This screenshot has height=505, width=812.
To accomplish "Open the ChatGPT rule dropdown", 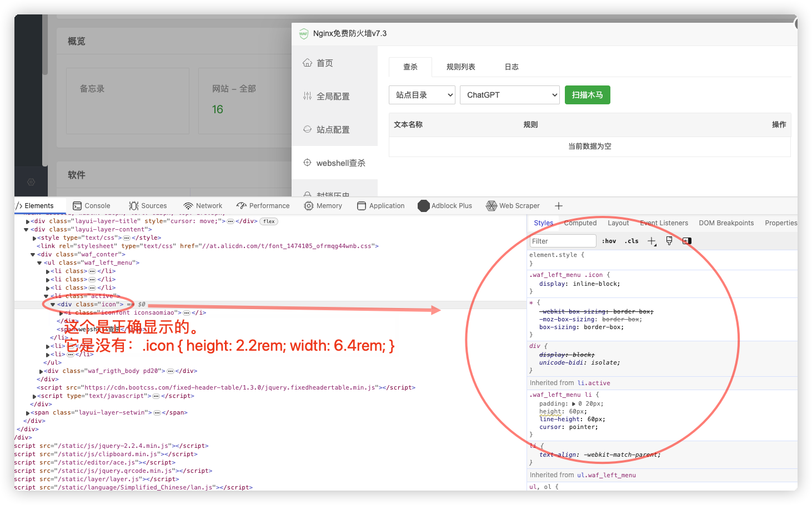I will click(510, 95).
